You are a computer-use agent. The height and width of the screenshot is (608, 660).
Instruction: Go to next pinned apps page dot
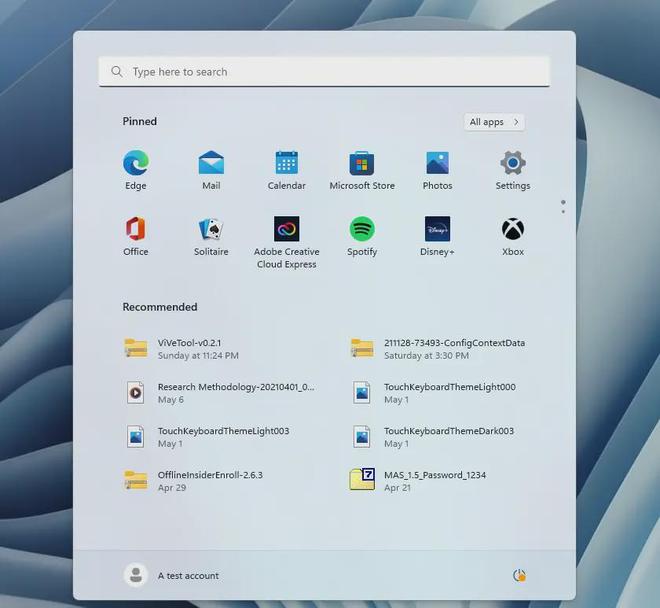[563, 211]
